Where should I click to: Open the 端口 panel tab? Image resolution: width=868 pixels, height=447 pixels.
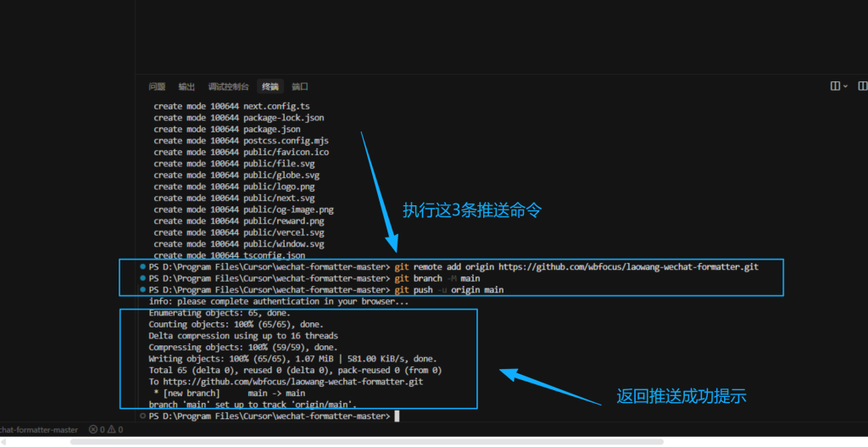tap(300, 87)
